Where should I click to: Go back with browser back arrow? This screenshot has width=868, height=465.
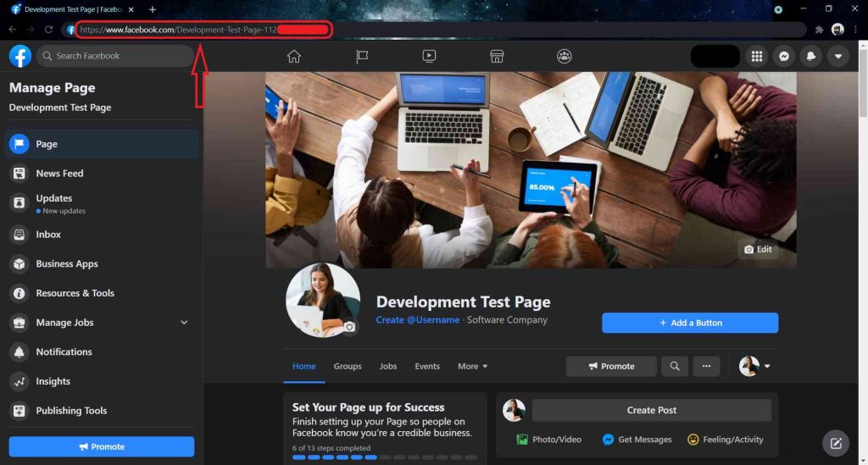[x=12, y=30]
